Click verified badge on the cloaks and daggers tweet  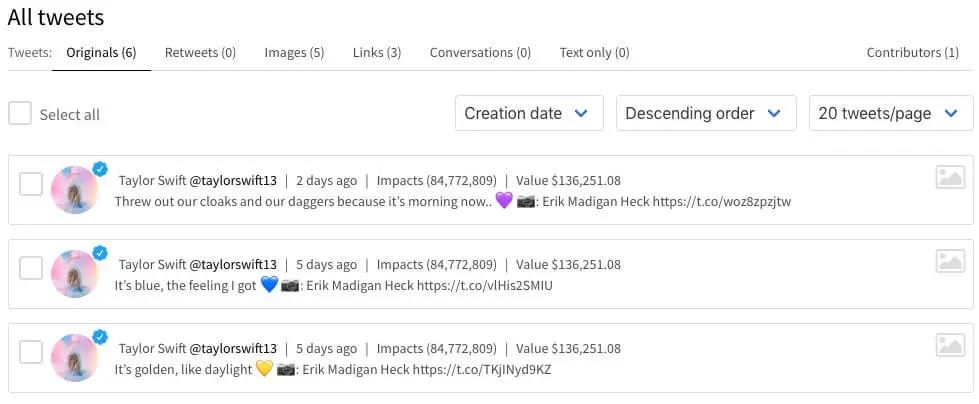click(x=100, y=169)
